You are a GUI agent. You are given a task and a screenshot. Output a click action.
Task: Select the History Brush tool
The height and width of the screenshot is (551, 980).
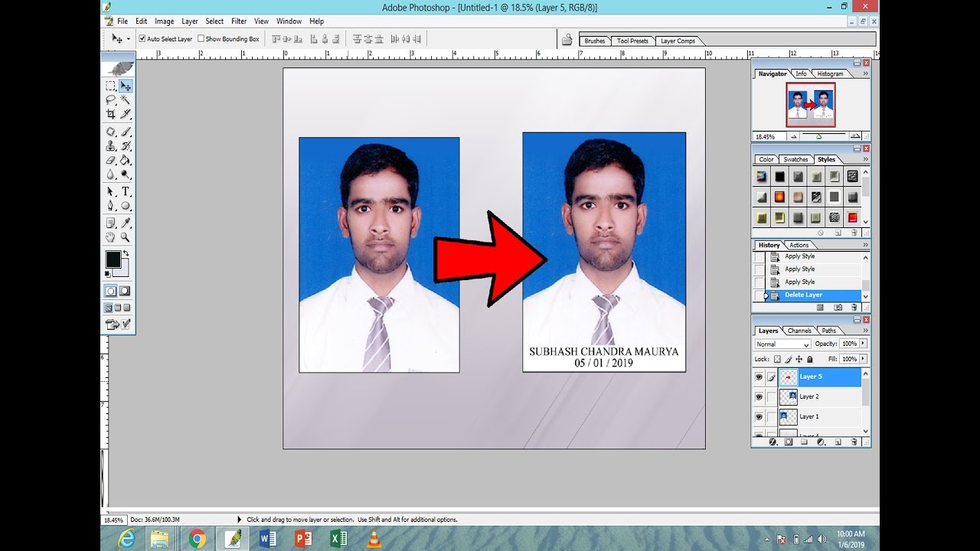click(126, 146)
